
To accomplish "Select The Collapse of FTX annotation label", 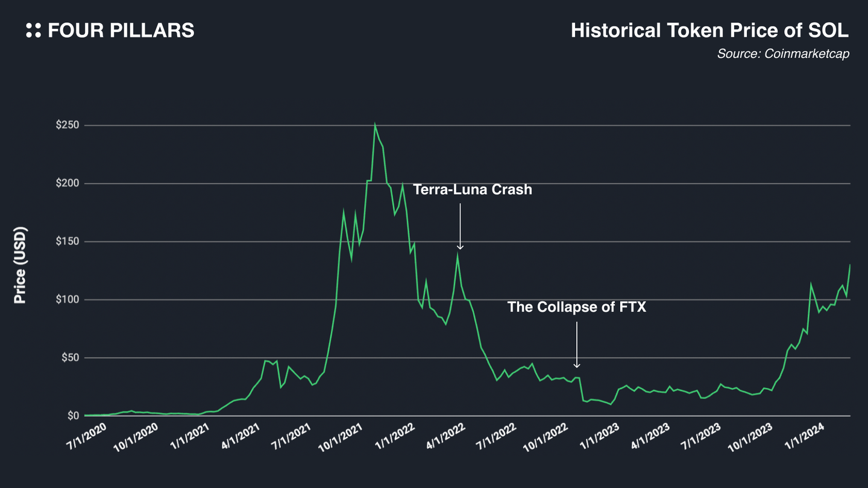I will [577, 307].
